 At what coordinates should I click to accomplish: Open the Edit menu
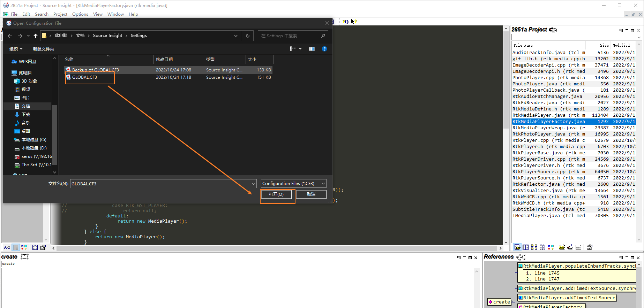coord(26,14)
